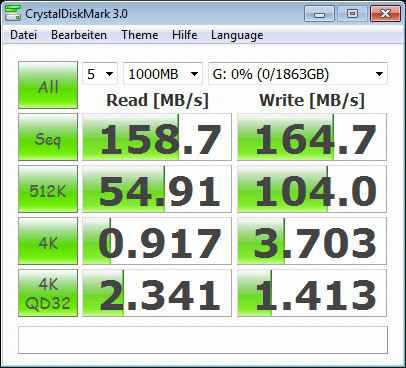406x368 pixels.
Task: Run the 4K random test
Action: 48,241
